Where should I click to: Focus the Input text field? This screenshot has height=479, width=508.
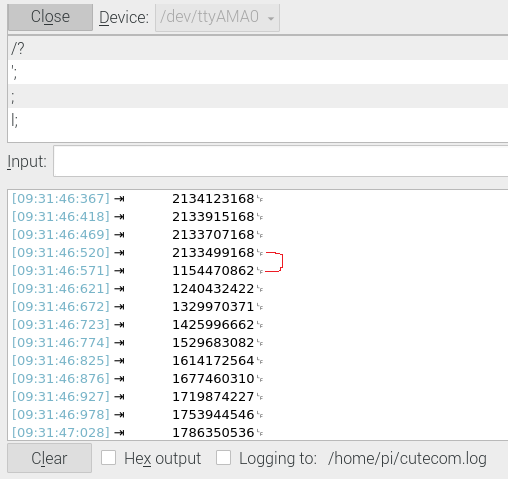pyautogui.click(x=281, y=161)
